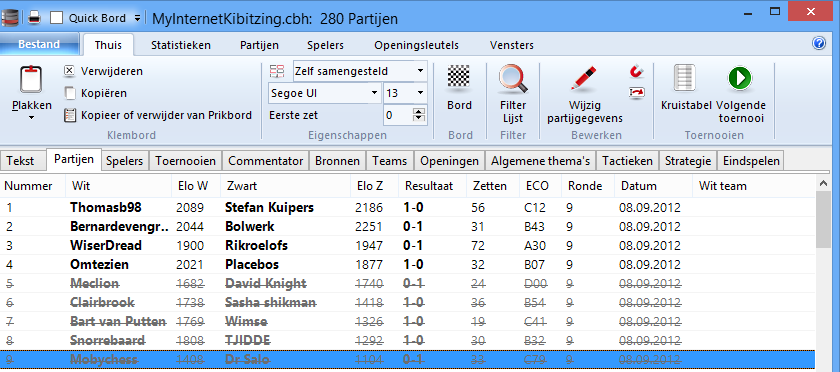840x372 pixels.
Task: Click the red arrow icon below magnet
Action: click(636, 93)
